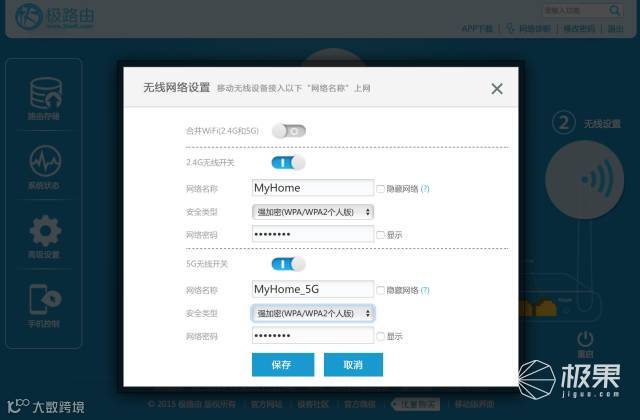Toggle the merge WiFi (2.4G and 5G) switch
Image resolution: width=640 pixels, height=420 pixels.
(289, 131)
